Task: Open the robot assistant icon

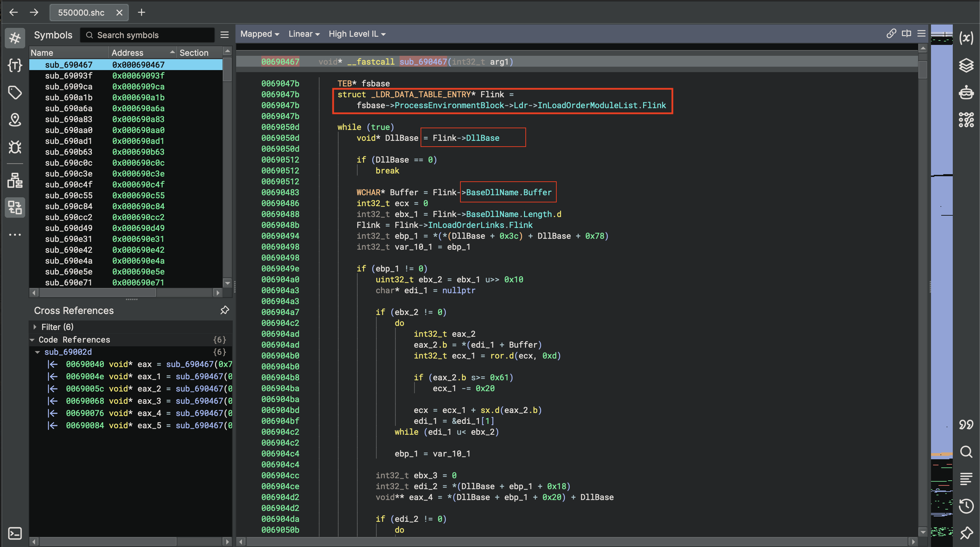Action: 966,93
